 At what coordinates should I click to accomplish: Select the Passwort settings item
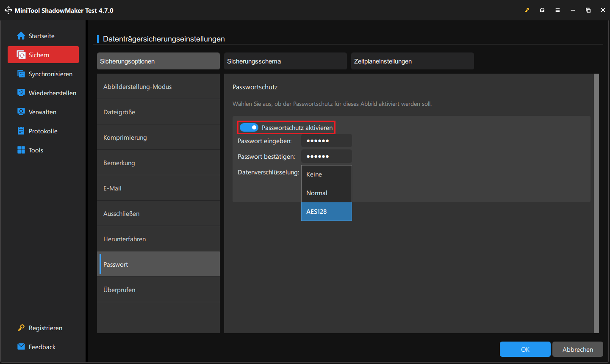coord(158,264)
